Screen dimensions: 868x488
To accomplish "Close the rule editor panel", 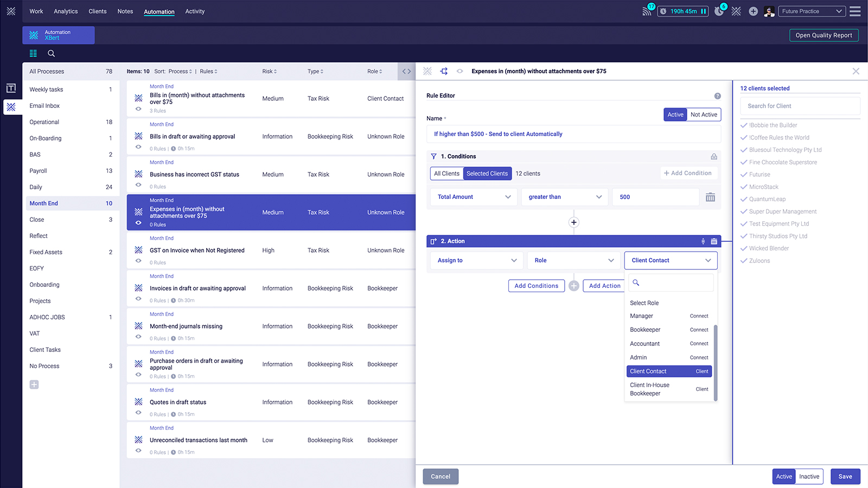I will (856, 71).
